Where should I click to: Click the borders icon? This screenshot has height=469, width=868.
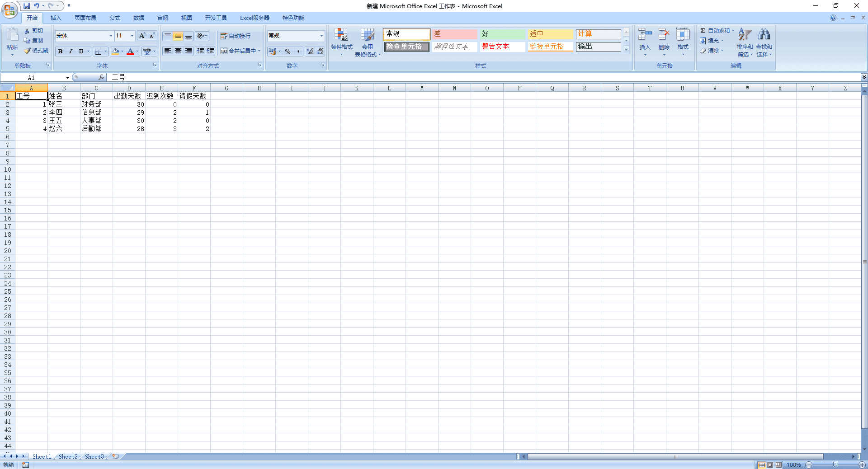[98, 52]
